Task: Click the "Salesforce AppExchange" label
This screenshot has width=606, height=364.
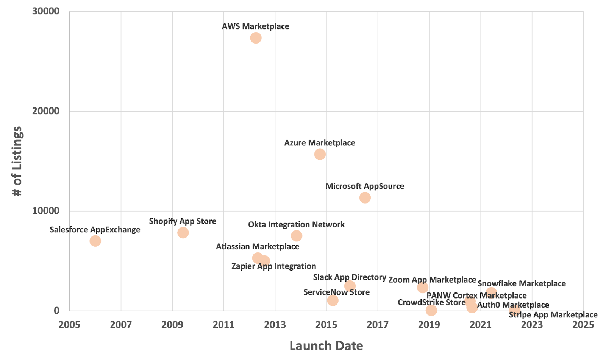Action: [95, 230]
